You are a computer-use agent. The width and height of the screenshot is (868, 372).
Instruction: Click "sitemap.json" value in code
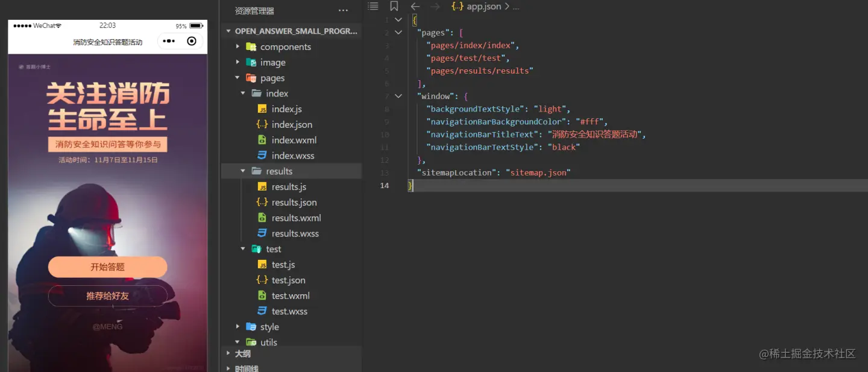coord(538,172)
